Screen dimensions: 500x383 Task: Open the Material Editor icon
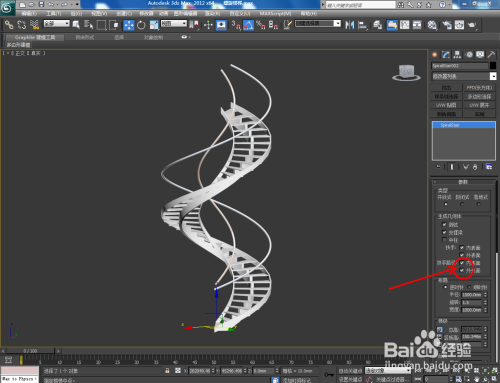pos(432,25)
